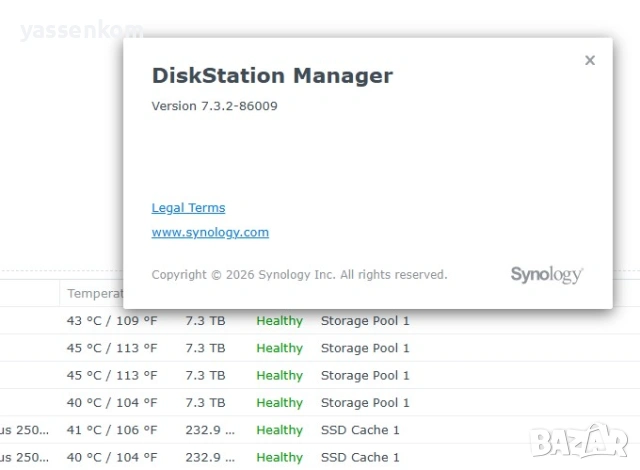This screenshot has height=470, width=640.
Task: Click the Copyright 2026 Synology Inc. text
Action: [x=299, y=275]
